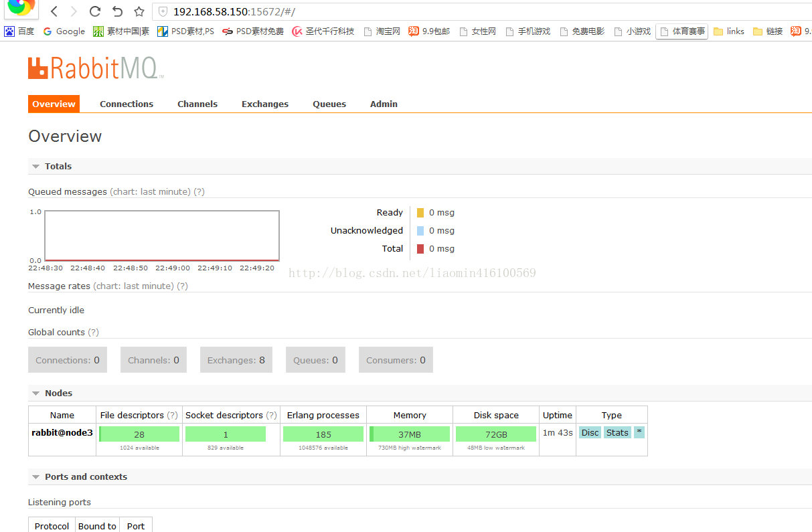Switch to the Channels tab

[197, 104]
